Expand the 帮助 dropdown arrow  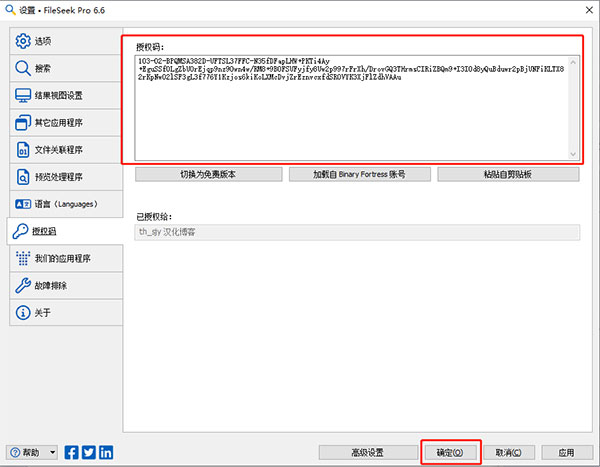pyautogui.click(x=53, y=453)
